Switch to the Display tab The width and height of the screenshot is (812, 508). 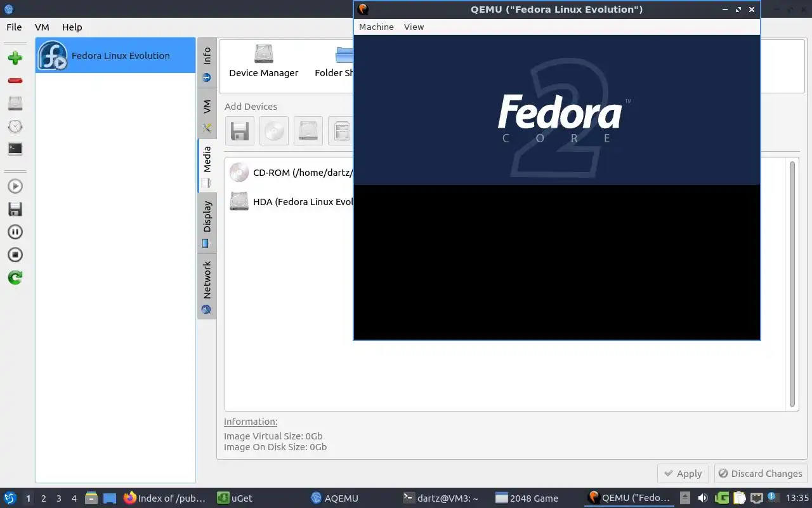207,223
